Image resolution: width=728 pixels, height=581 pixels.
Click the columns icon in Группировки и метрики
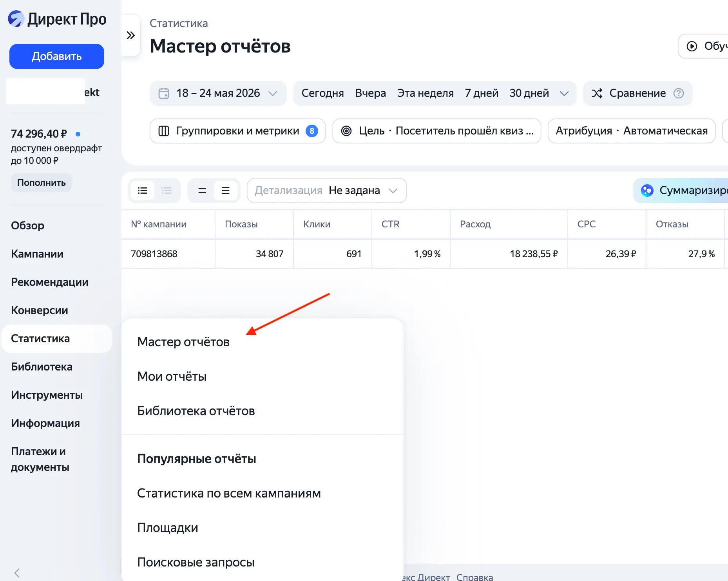click(x=164, y=131)
